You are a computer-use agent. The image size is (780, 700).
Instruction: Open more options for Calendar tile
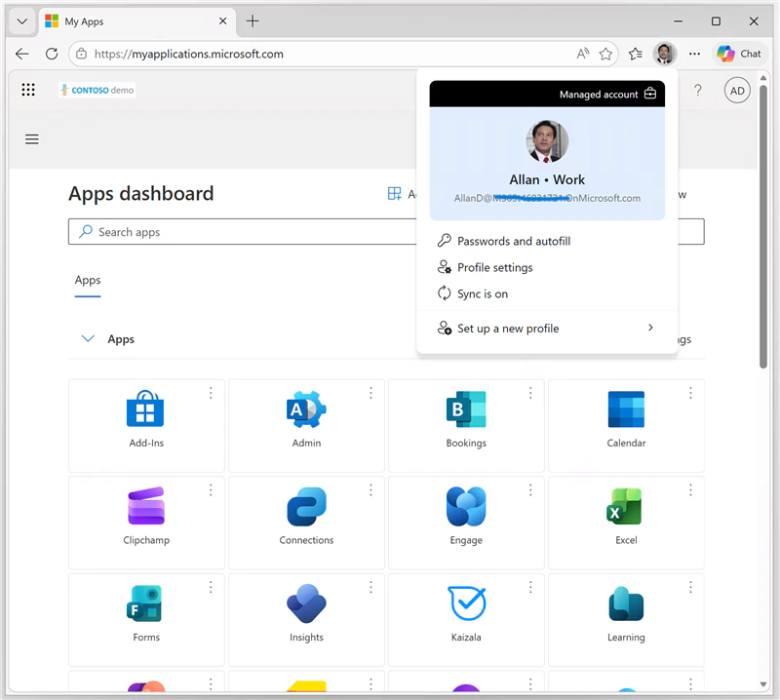pyautogui.click(x=690, y=393)
